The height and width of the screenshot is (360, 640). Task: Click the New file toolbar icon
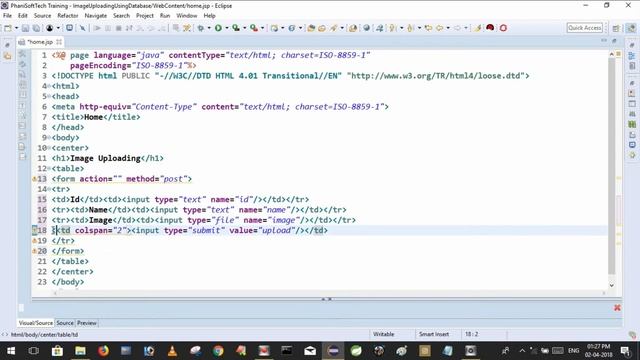8,28
